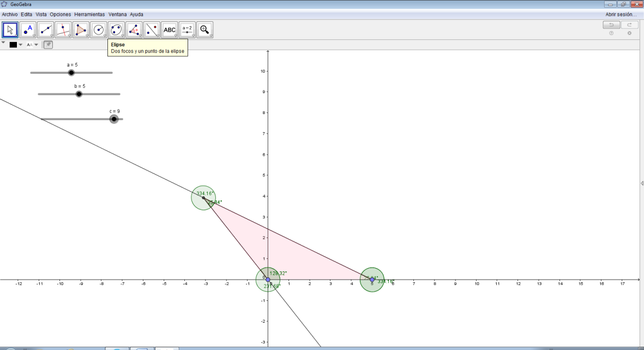
Task: Collapse the style bar triangle toggle
Action: 3,43
